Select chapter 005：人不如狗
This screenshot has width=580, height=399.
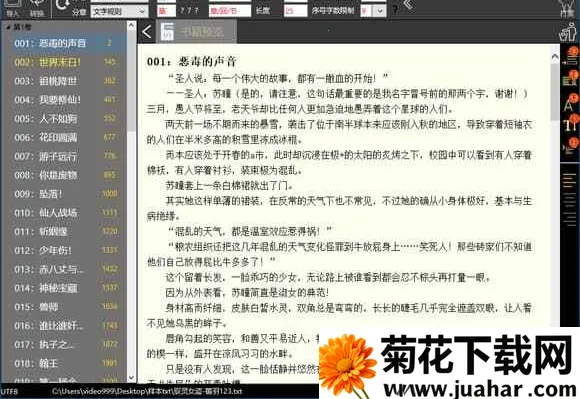tap(64, 118)
